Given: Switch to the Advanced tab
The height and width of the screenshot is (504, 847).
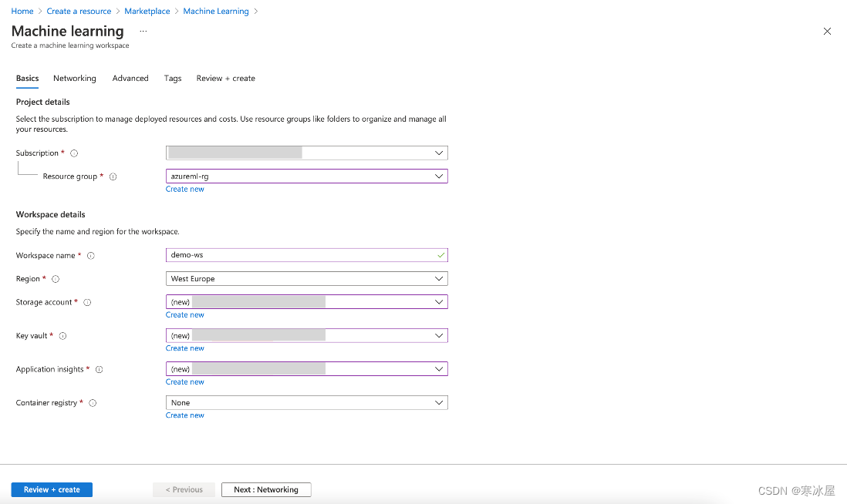Looking at the screenshot, I should [130, 79].
